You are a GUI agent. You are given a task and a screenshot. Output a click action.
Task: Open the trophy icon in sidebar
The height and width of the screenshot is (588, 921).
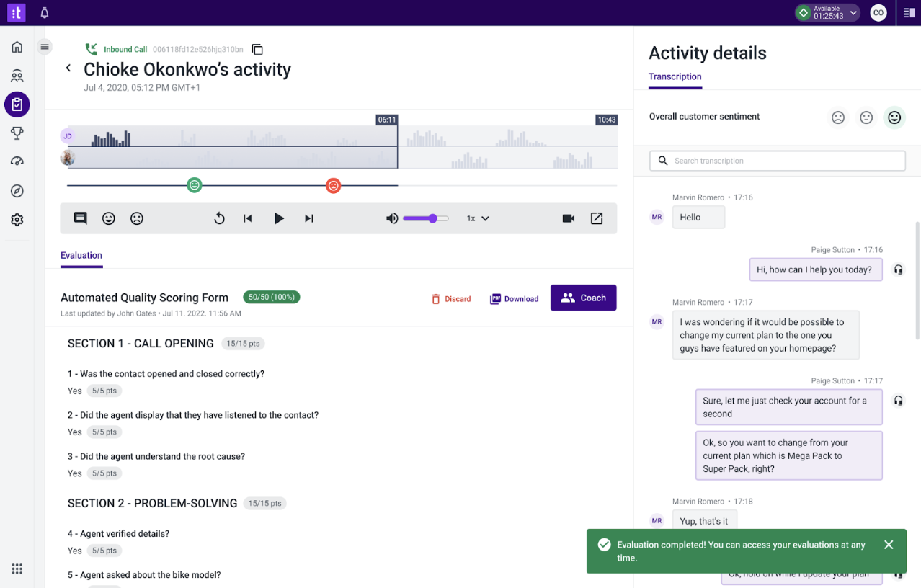(x=17, y=133)
